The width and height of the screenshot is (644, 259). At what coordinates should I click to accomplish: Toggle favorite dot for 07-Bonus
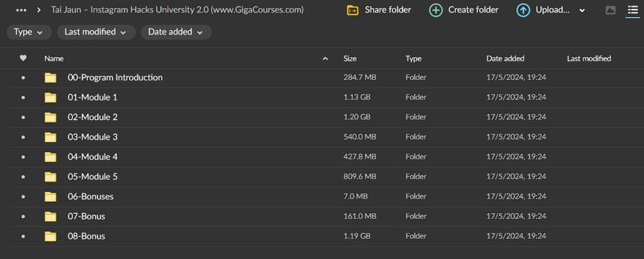[x=23, y=217]
